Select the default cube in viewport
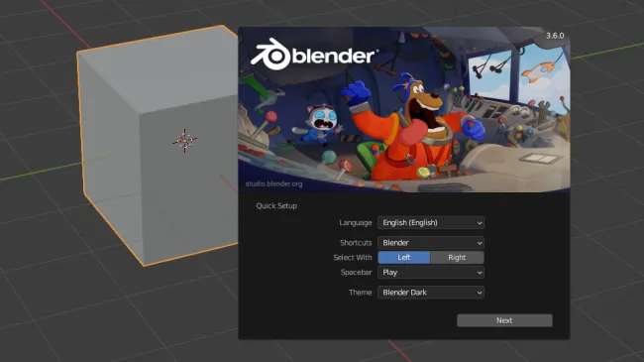Screen dimensions: 644x362 [x=157, y=144]
